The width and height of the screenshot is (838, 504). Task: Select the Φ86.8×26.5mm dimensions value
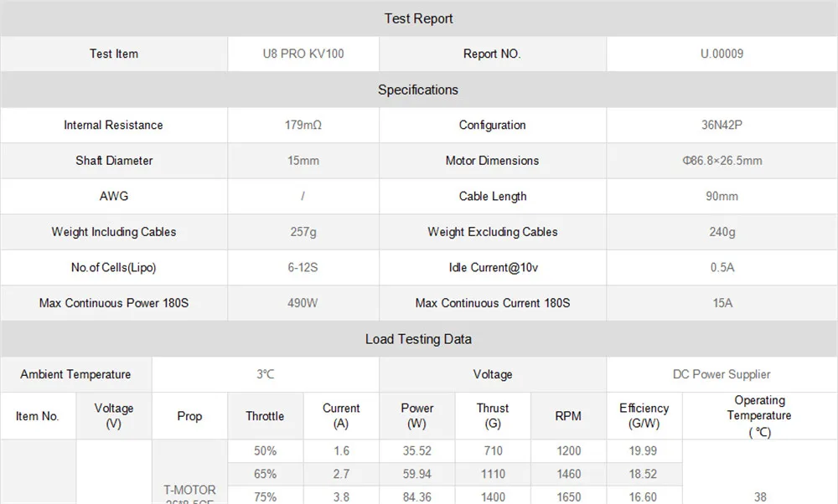click(722, 161)
